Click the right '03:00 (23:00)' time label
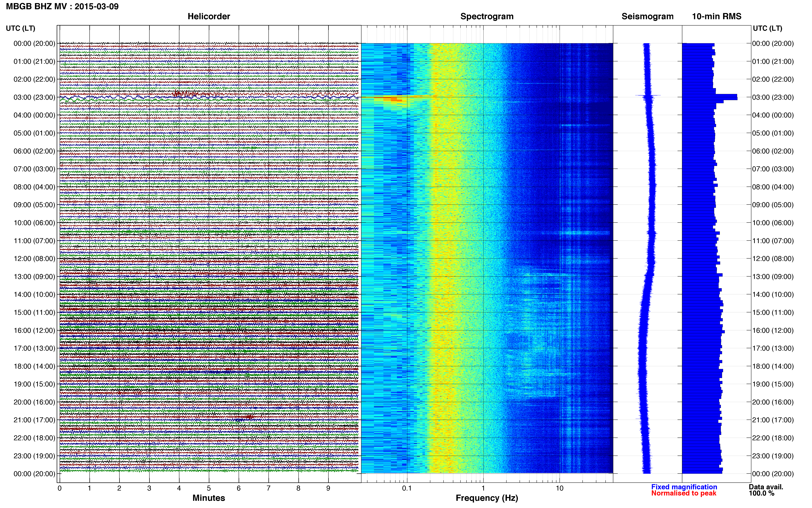This screenshot has width=812, height=508. point(773,97)
